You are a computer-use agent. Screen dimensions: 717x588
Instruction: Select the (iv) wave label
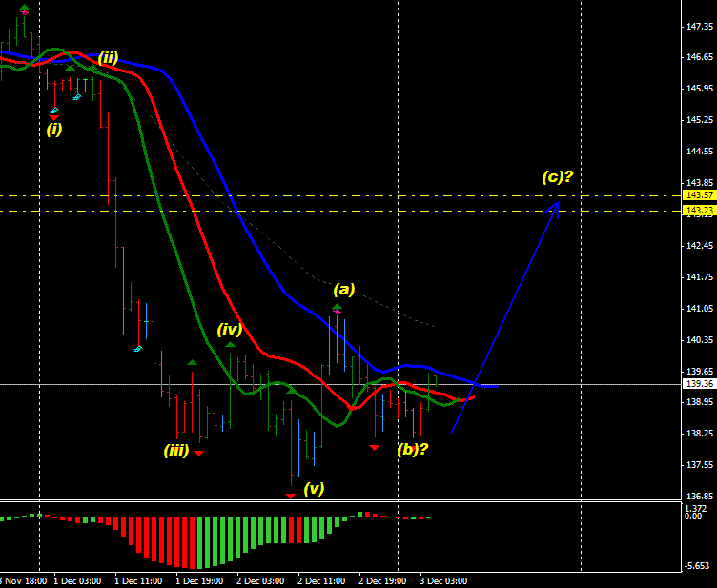coord(230,329)
